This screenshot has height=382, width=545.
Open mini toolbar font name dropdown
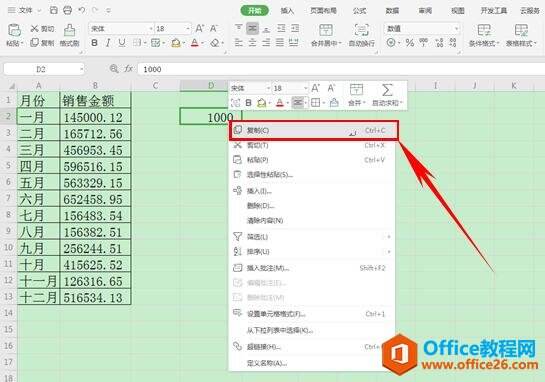pyautogui.click(x=268, y=88)
